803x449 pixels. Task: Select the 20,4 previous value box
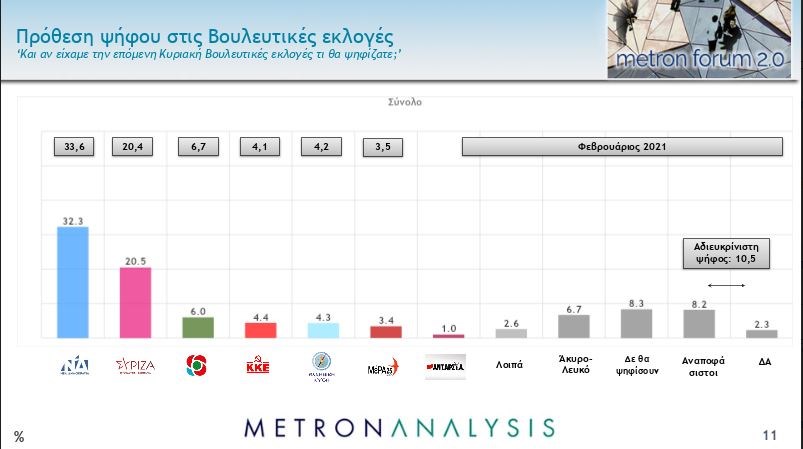tap(135, 146)
